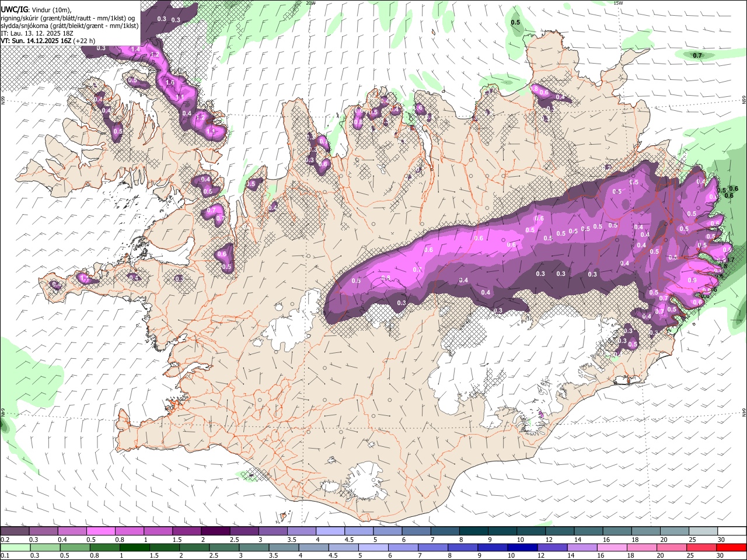Click the 2–2.5 forest green rain swatch
Viewport: 747px width, 560px height.
pos(194,548)
